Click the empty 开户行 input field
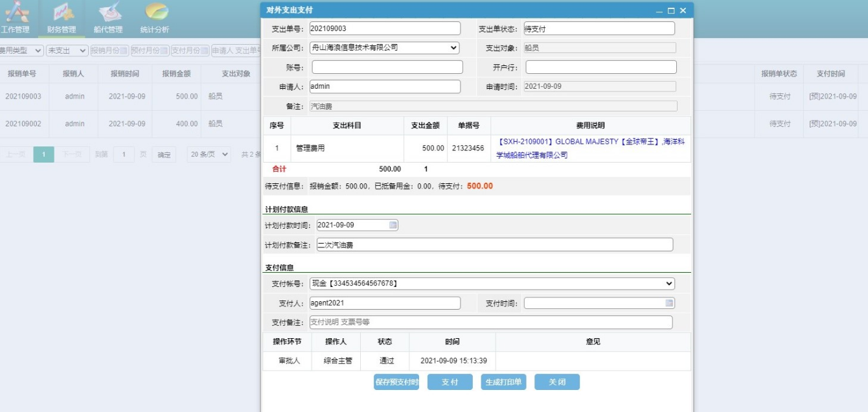868x412 pixels. [600, 67]
